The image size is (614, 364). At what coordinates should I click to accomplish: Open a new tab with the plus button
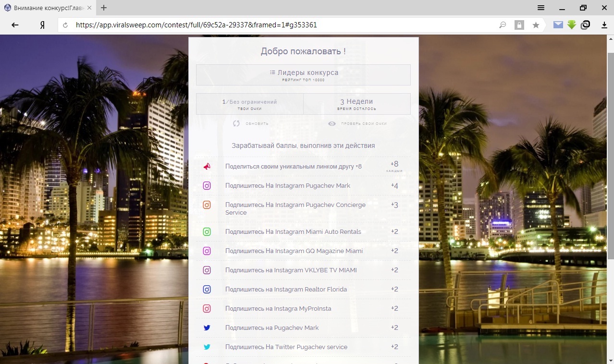click(x=104, y=8)
